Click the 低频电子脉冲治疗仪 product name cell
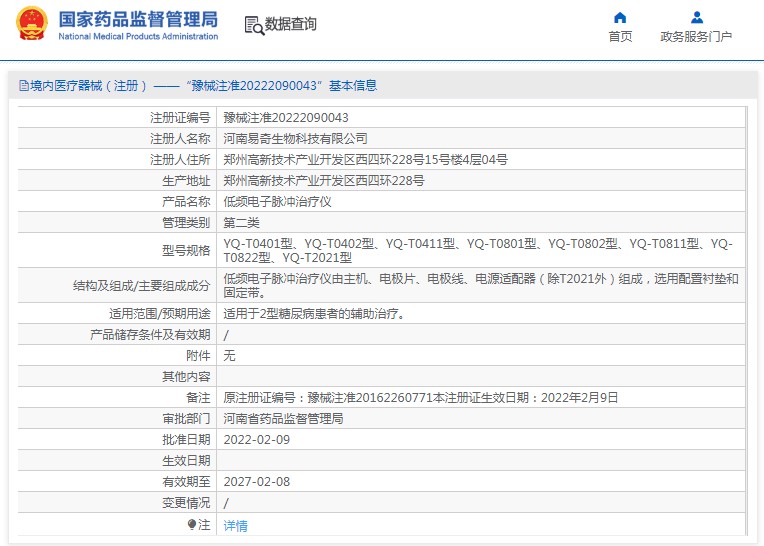The width and height of the screenshot is (764, 546). click(481, 202)
